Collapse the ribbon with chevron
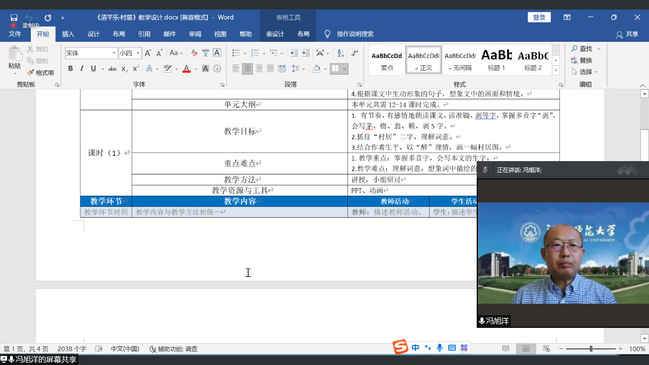The height and width of the screenshot is (365, 649). coord(642,85)
